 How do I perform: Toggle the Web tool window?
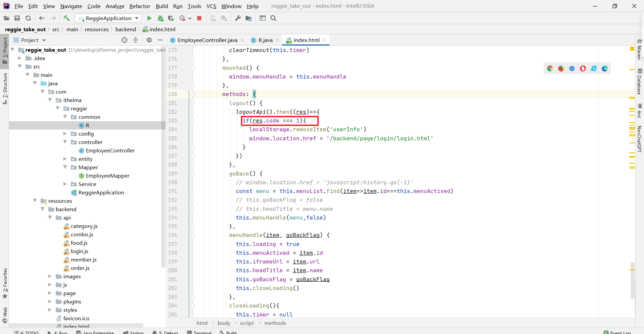pos(5,315)
